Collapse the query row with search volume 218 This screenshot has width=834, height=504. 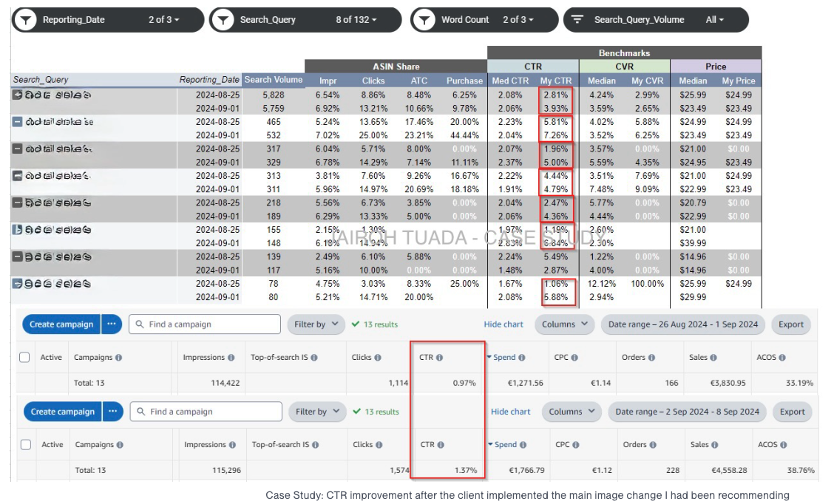click(x=18, y=202)
